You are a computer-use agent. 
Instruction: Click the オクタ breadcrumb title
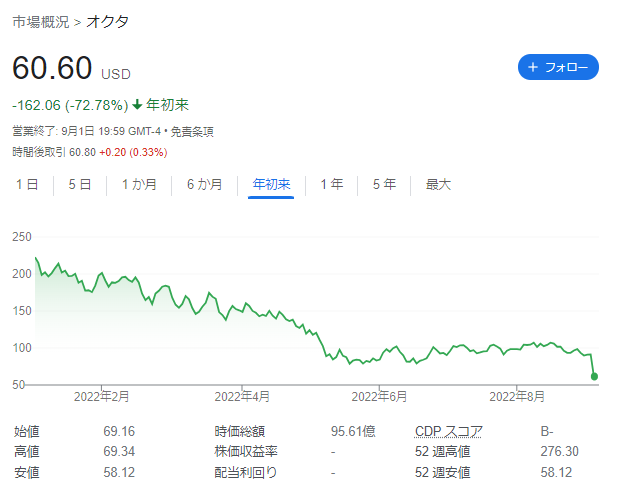(x=107, y=22)
